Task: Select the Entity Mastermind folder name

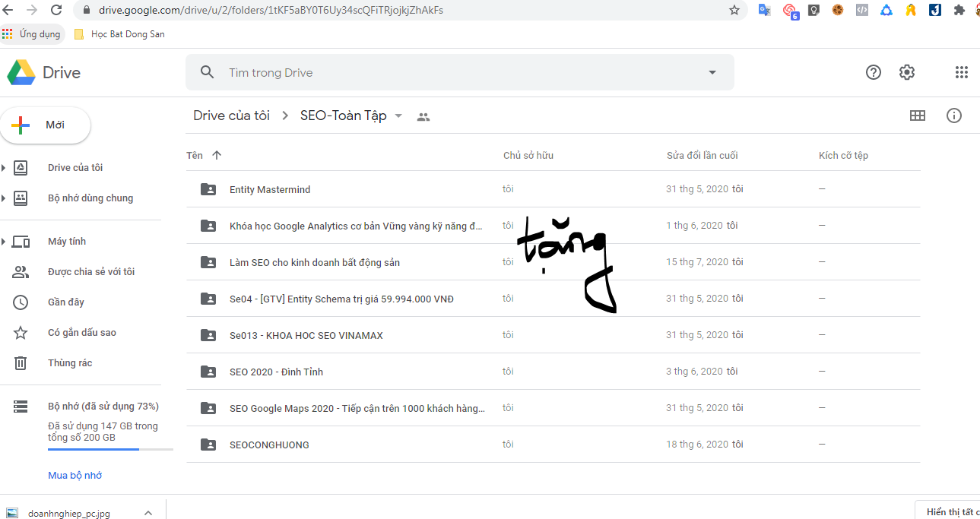Action: 270,189
